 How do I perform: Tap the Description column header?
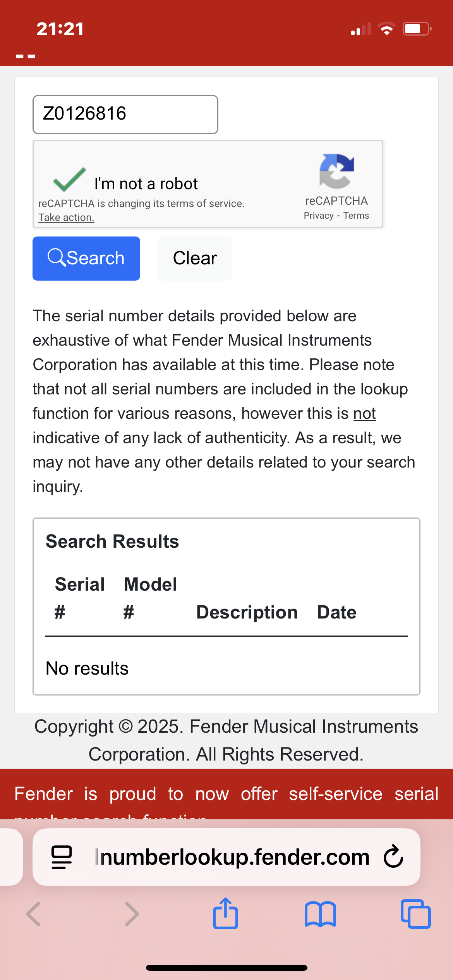[x=247, y=612]
